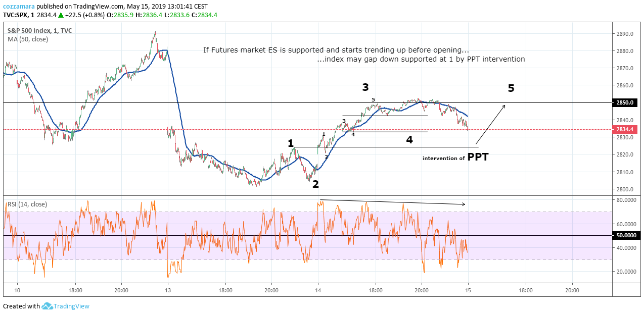Screen dimensions: 644x315
Task: Select date label '13' on the time axis
Action: tap(168, 290)
